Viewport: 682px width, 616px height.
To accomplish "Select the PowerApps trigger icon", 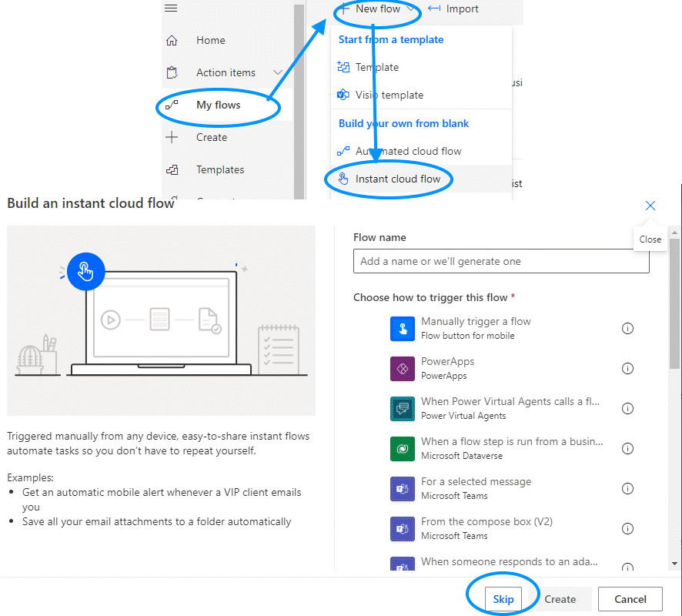I will pyautogui.click(x=403, y=369).
